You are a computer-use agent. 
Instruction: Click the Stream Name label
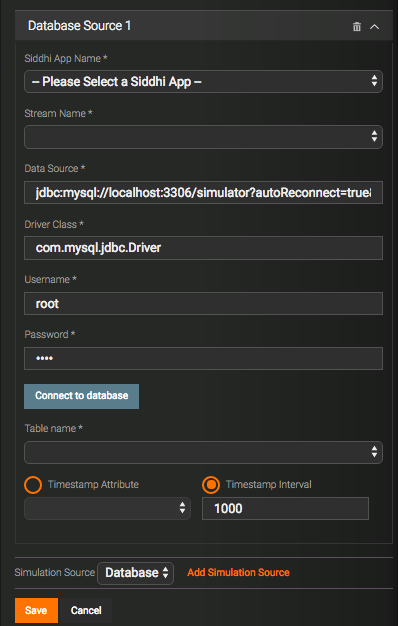pos(58,114)
